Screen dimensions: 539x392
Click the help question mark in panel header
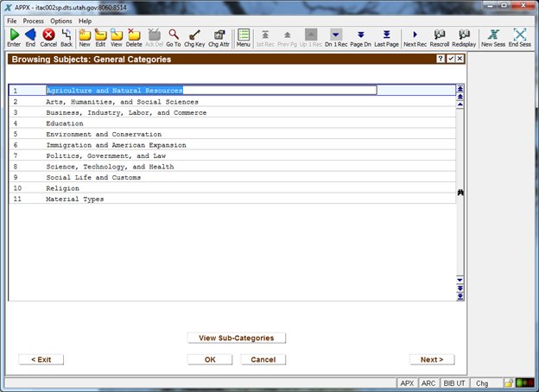[440, 59]
